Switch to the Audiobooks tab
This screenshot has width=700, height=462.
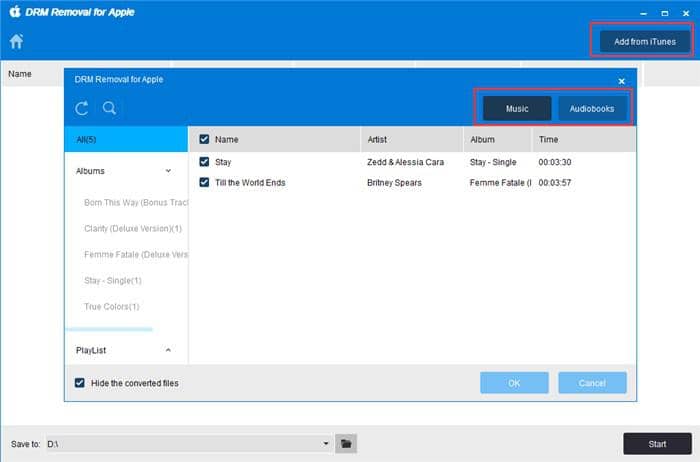(x=592, y=108)
